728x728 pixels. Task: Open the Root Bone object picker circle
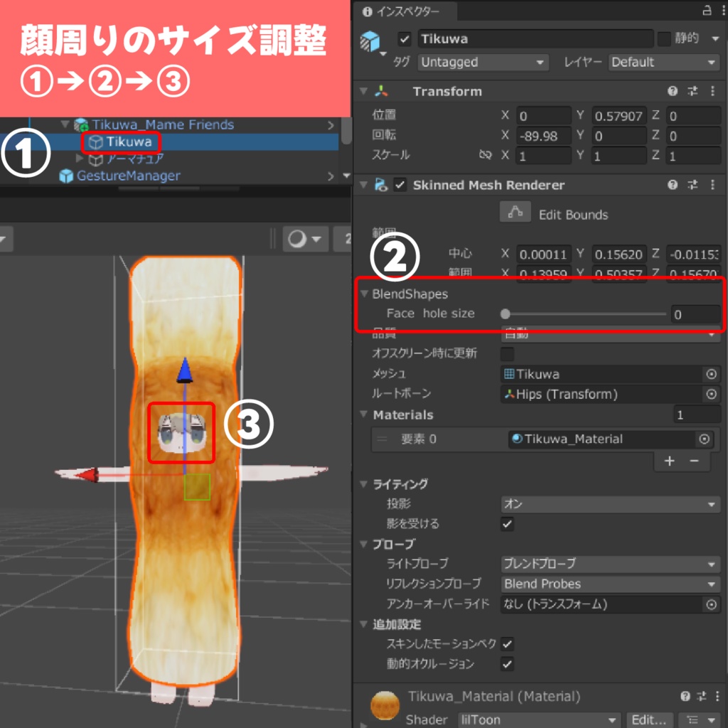[711, 394]
